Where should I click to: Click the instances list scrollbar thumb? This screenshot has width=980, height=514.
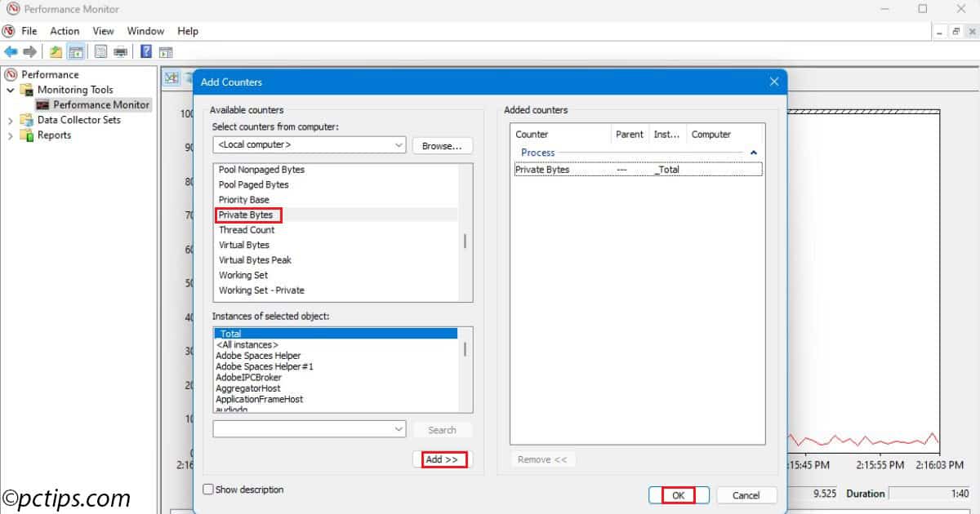point(465,349)
